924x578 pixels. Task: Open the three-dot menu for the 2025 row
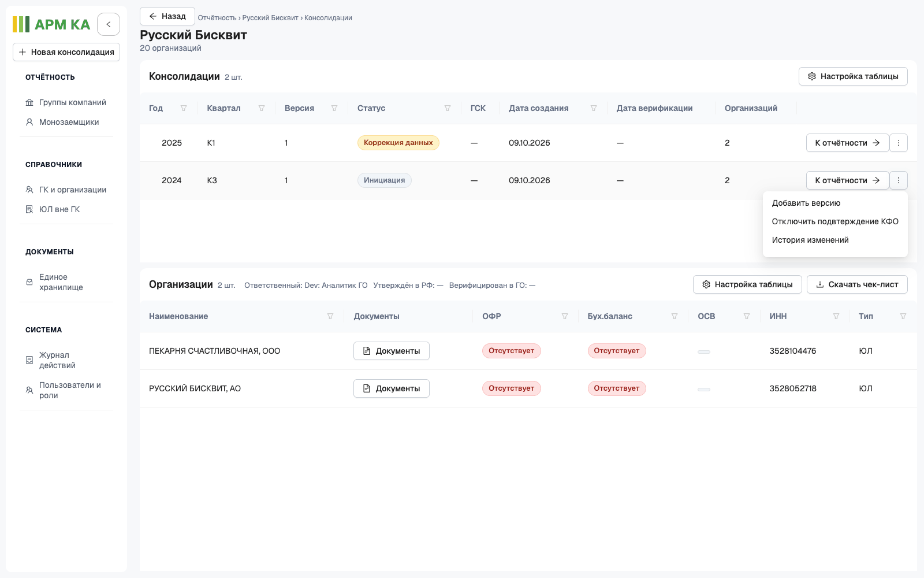pos(899,143)
